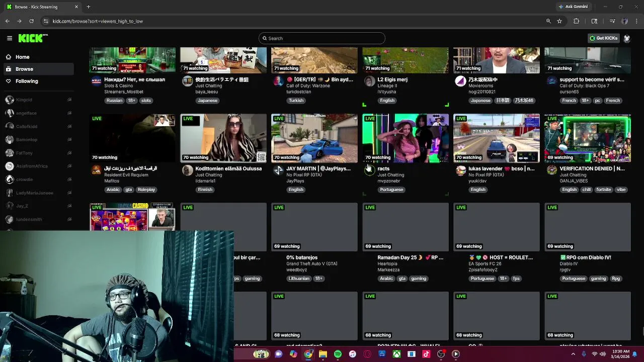This screenshot has height=362, width=644.
Task: Toggle notification bell for LadyMariaJaneee
Action: (x=69, y=193)
